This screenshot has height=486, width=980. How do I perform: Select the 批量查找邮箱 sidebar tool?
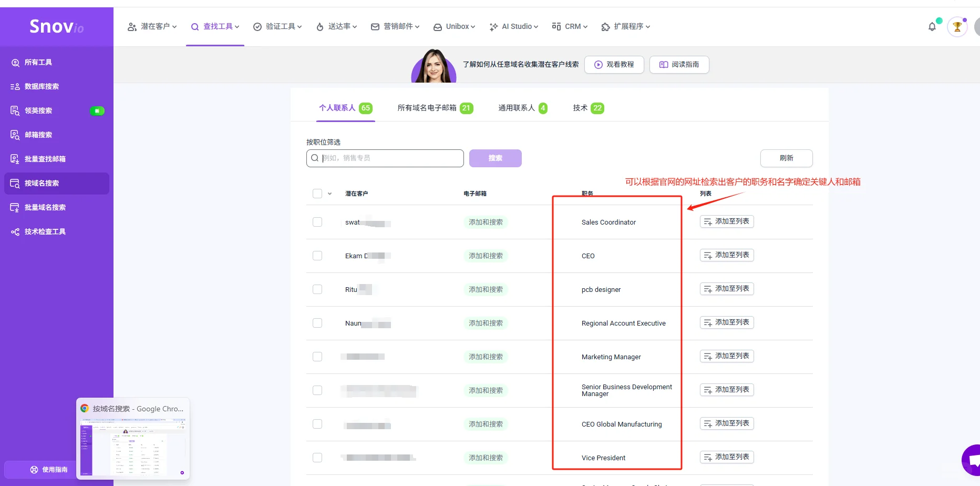coord(45,158)
